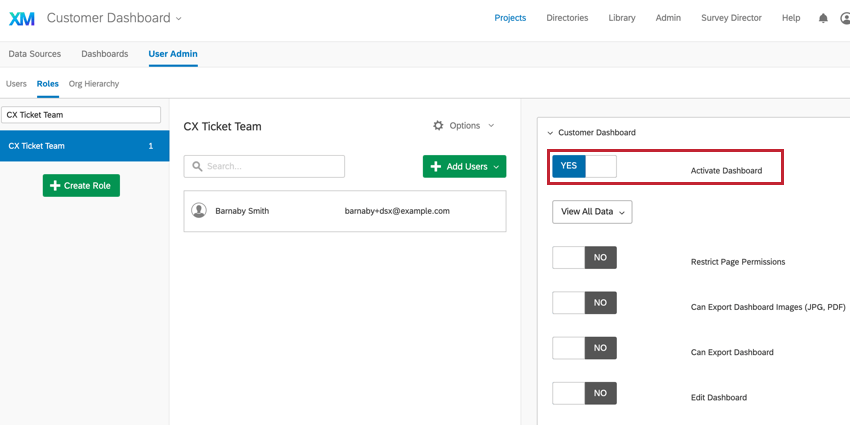Turn on Edit Dashboard toggle

584,393
